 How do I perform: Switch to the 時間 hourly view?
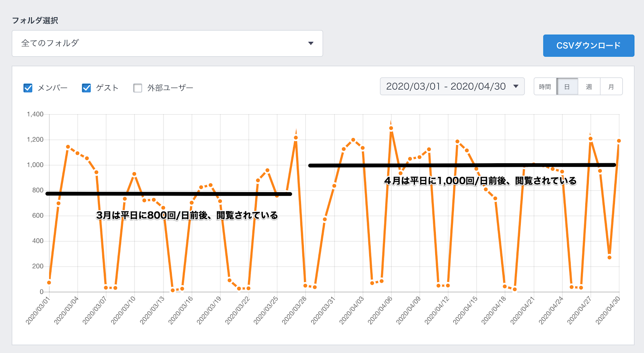point(545,87)
